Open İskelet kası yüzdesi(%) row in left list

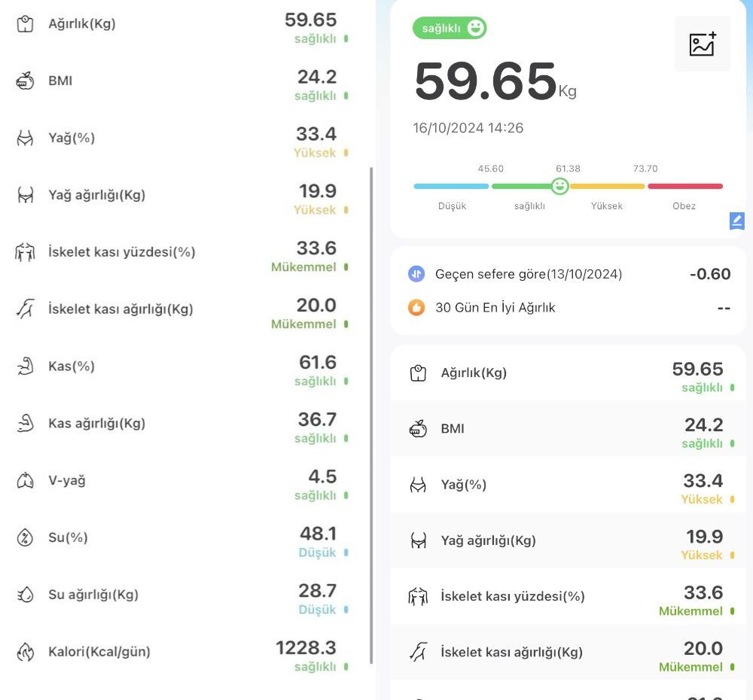(181, 252)
